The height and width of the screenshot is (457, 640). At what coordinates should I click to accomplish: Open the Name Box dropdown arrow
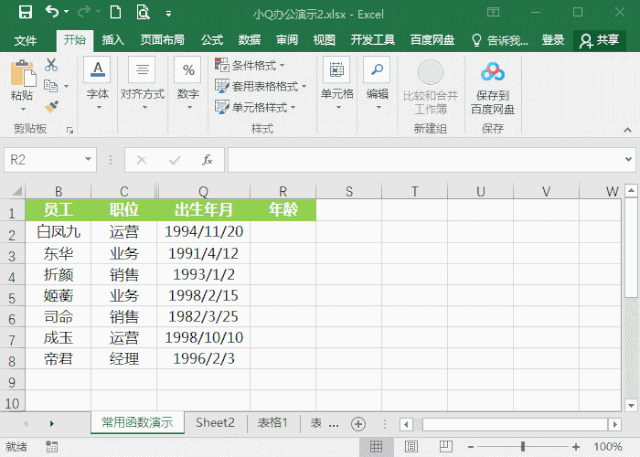[x=88, y=159]
